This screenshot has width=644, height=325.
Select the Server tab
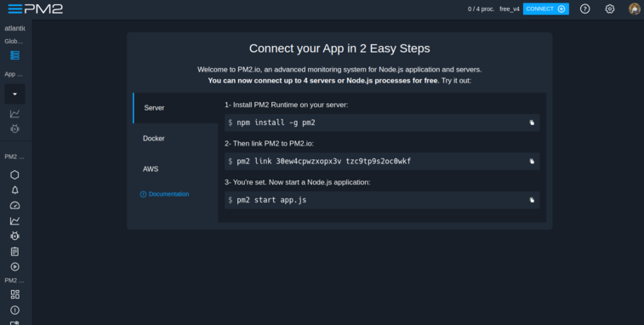175,108
